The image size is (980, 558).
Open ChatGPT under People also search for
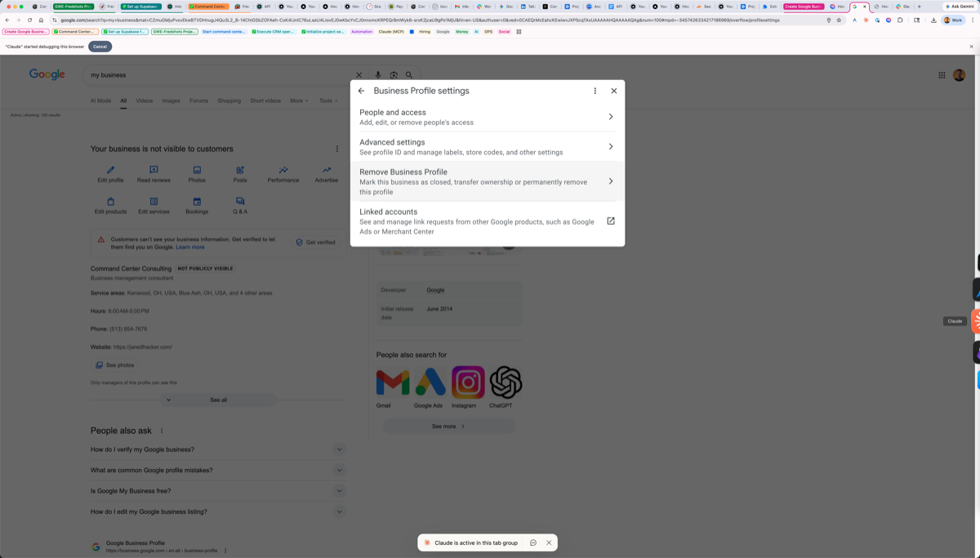[x=504, y=382]
